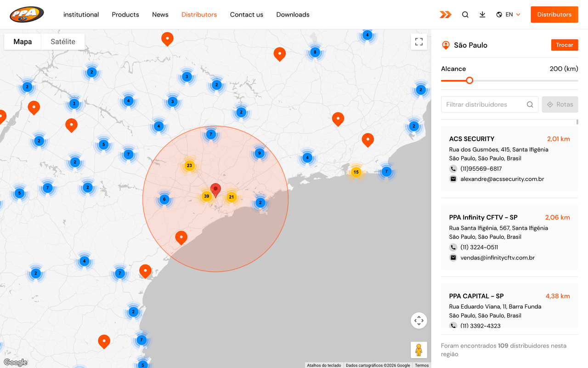588x368 pixels.
Task: Go to the News page
Action: point(160,15)
